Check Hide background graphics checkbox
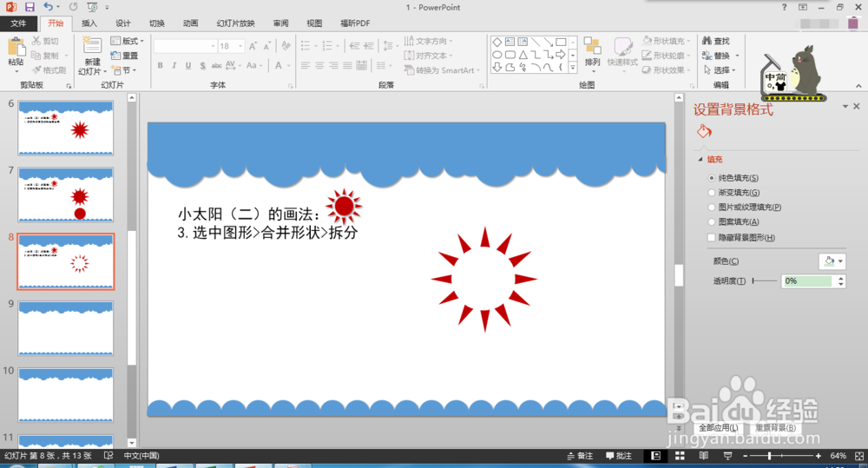 coord(712,238)
